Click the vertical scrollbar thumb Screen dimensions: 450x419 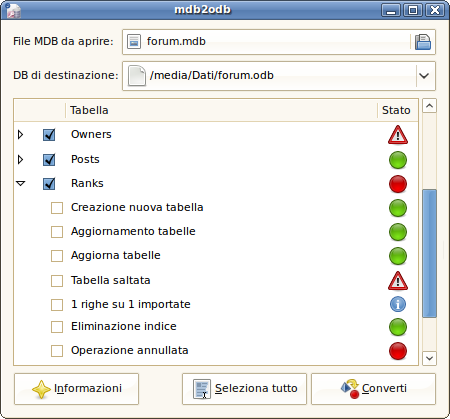coord(429,253)
